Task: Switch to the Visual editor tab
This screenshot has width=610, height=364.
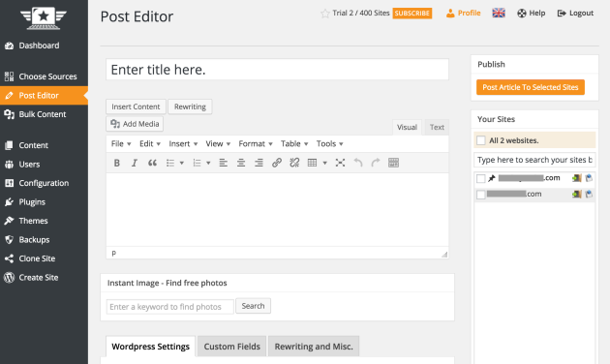Action: click(407, 127)
